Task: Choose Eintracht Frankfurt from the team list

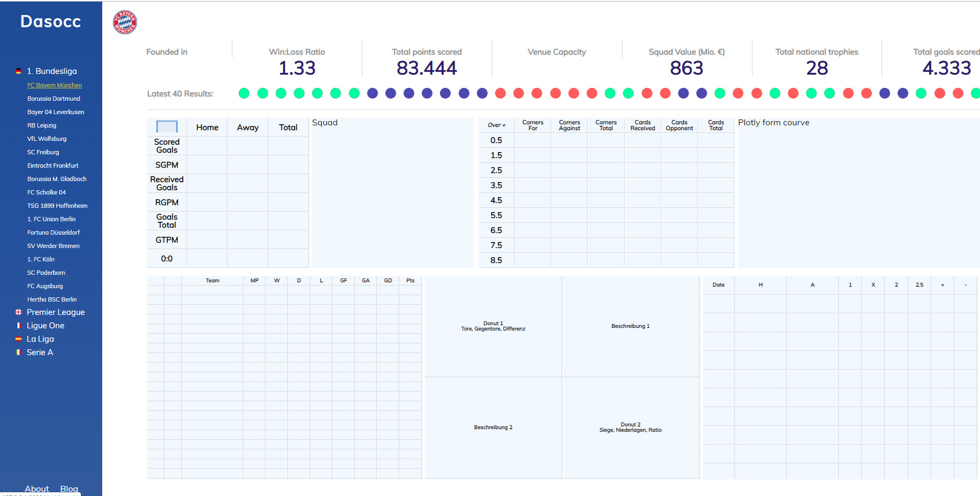Action: [x=53, y=166]
